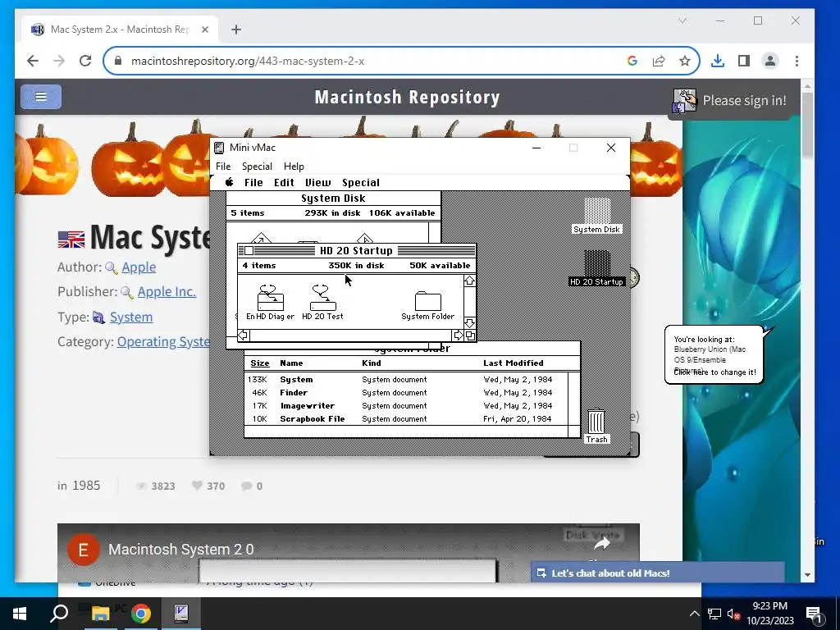Open the Apple menu in the emulated Mac
The width and height of the screenshot is (840, 630).
[230, 182]
